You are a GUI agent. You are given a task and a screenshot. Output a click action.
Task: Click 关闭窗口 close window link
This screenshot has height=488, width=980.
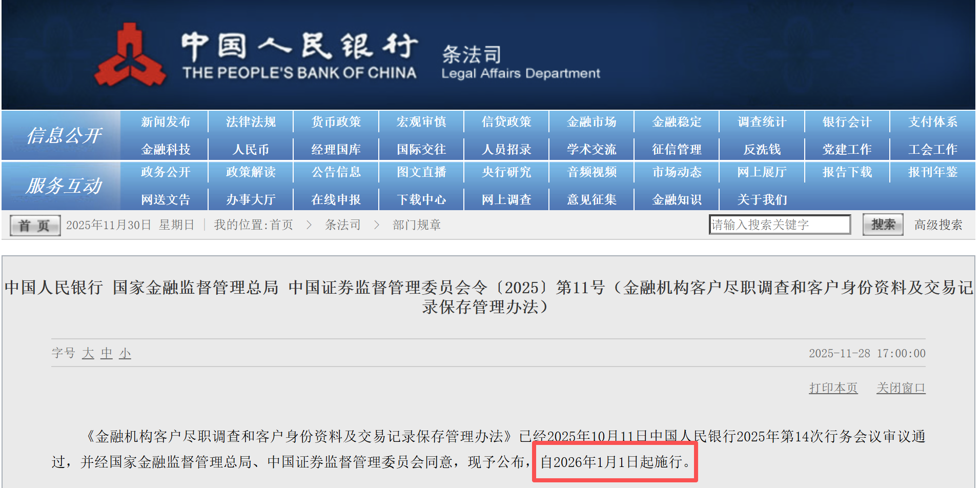[901, 388]
